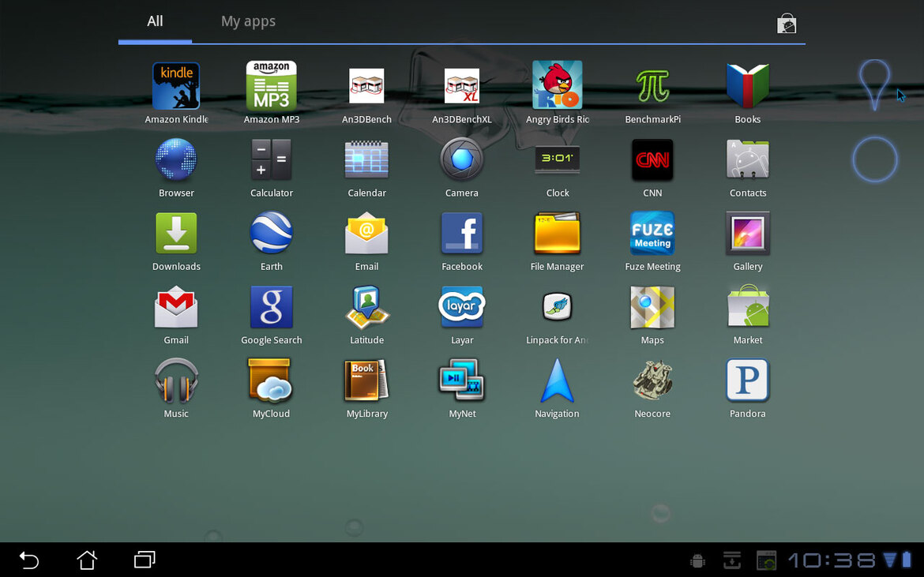Tap the Wi-Fi signal indicator
Viewport: 924px width, 577px height.
(890, 560)
